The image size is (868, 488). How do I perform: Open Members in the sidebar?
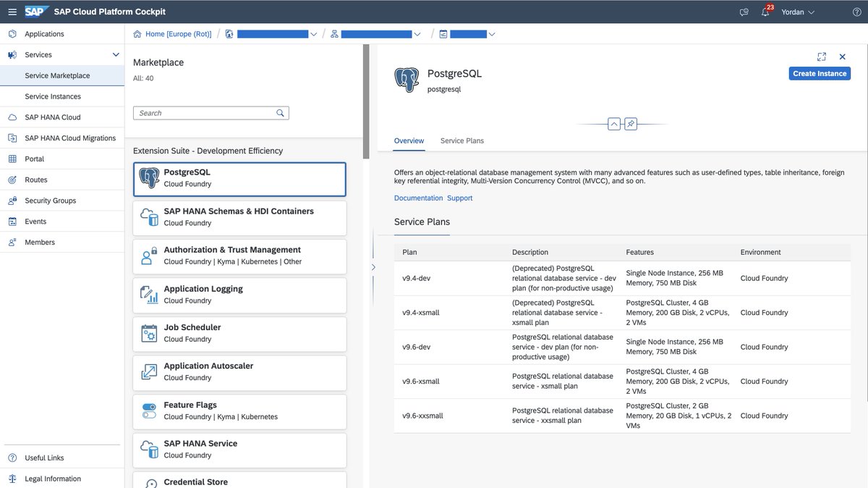tap(62, 243)
